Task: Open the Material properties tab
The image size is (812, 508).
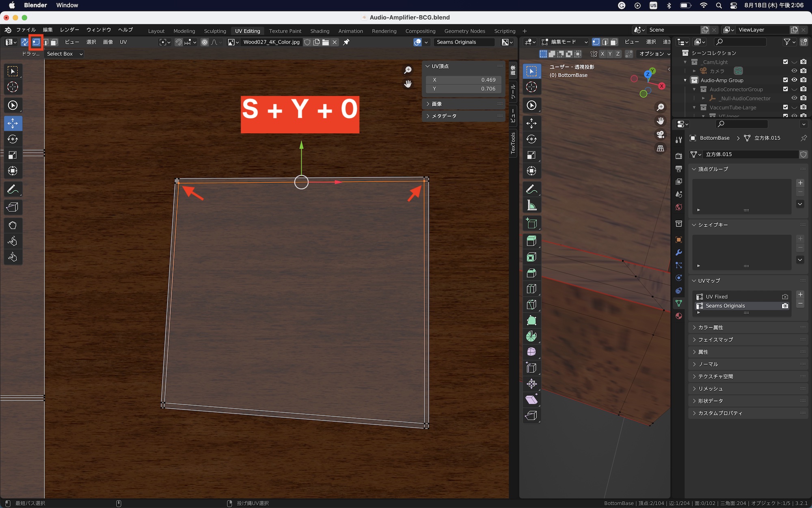Action: pos(678,316)
